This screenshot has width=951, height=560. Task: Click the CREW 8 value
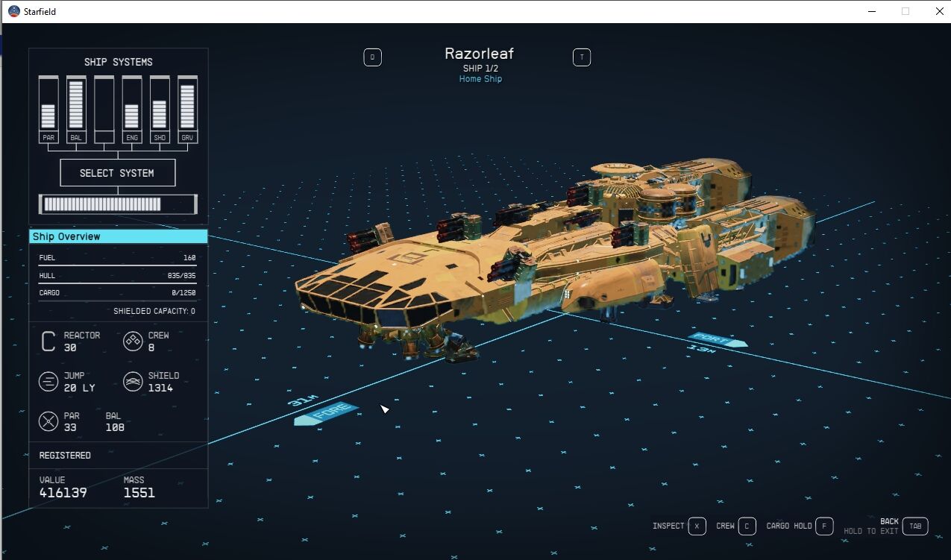158,342
